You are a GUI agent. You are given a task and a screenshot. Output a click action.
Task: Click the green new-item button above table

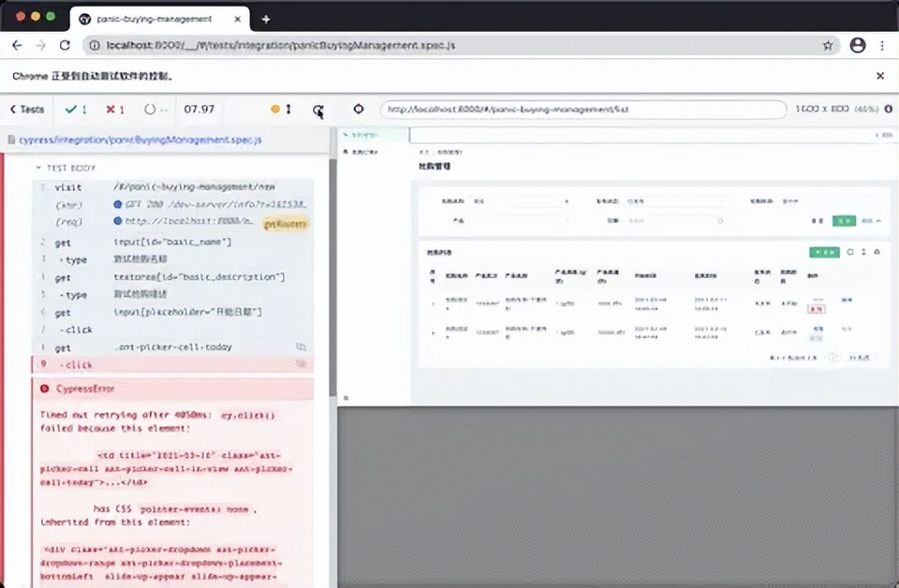(824, 252)
